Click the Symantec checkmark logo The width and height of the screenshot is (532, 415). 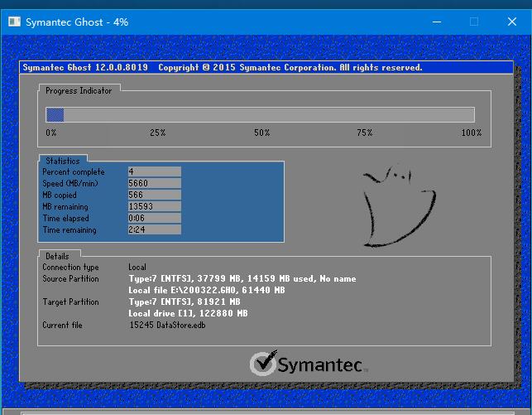pos(264,363)
